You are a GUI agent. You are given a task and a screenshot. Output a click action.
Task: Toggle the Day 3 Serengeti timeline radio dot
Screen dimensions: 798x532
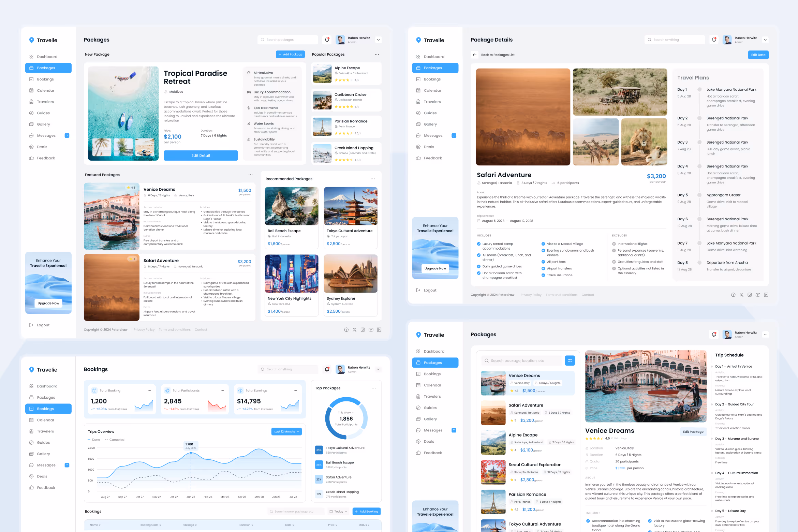(699, 143)
